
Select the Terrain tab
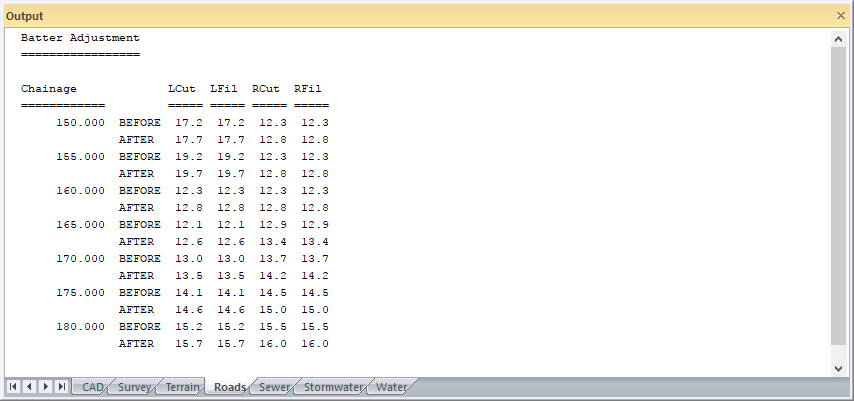182,387
